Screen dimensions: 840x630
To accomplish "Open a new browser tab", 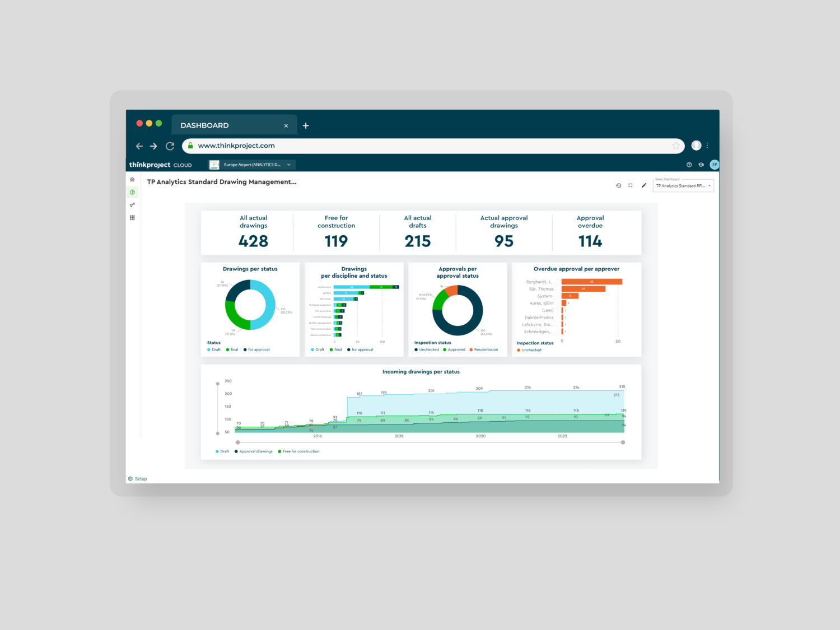I will (x=306, y=125).
